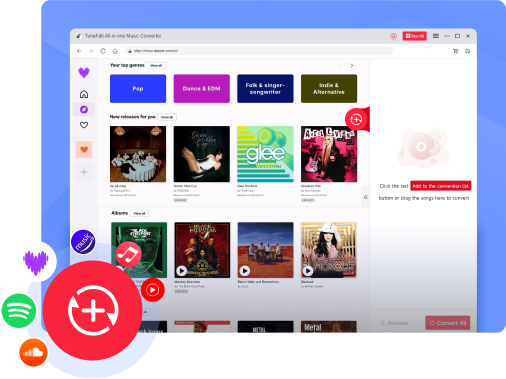Open the shopping cart icon

tap(455, 51)
